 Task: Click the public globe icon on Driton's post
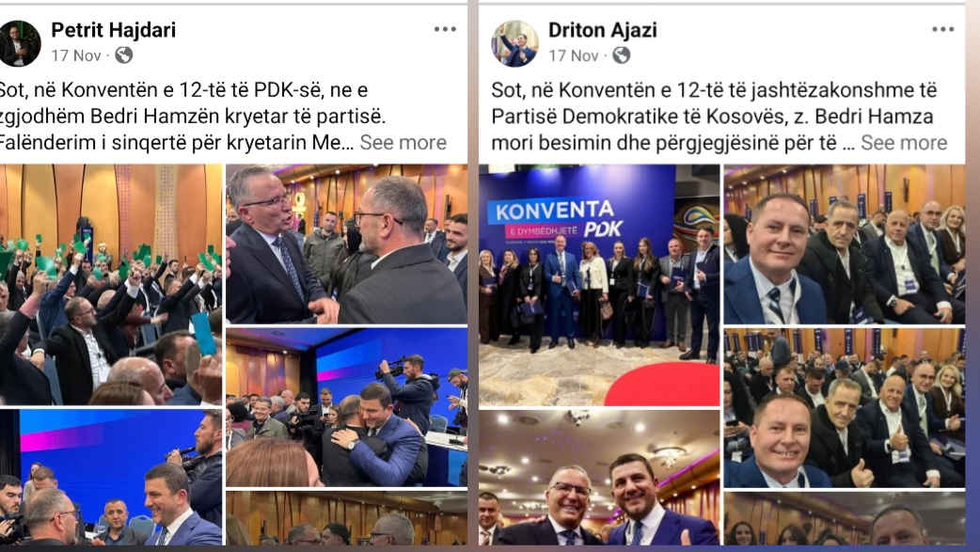[622, 55]
